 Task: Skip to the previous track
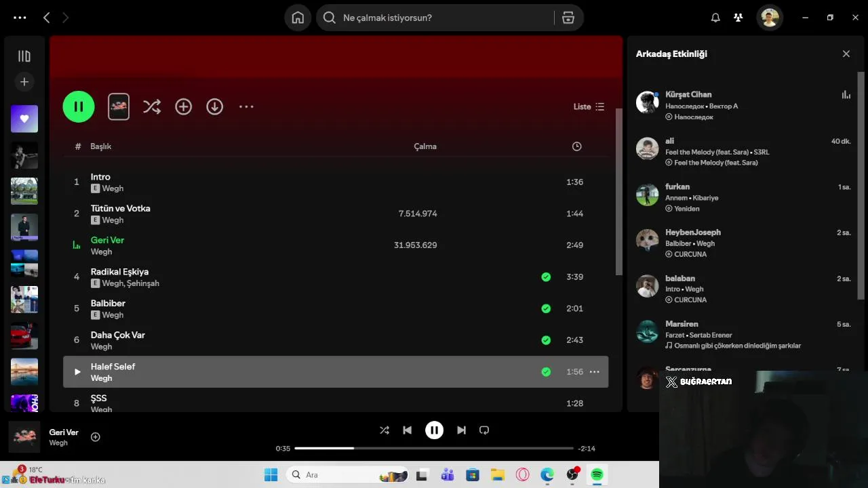(407, 430)
